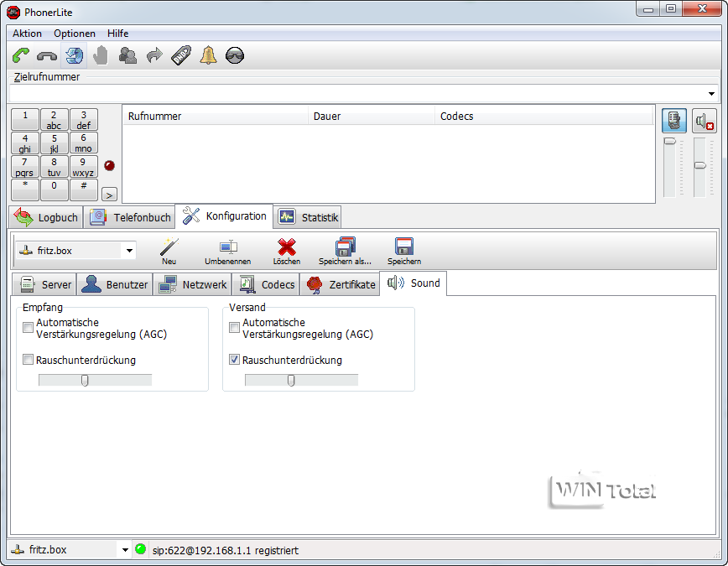728x566 pixels.
Task: Start a conference with the people icon
Action: pos(127,55)
